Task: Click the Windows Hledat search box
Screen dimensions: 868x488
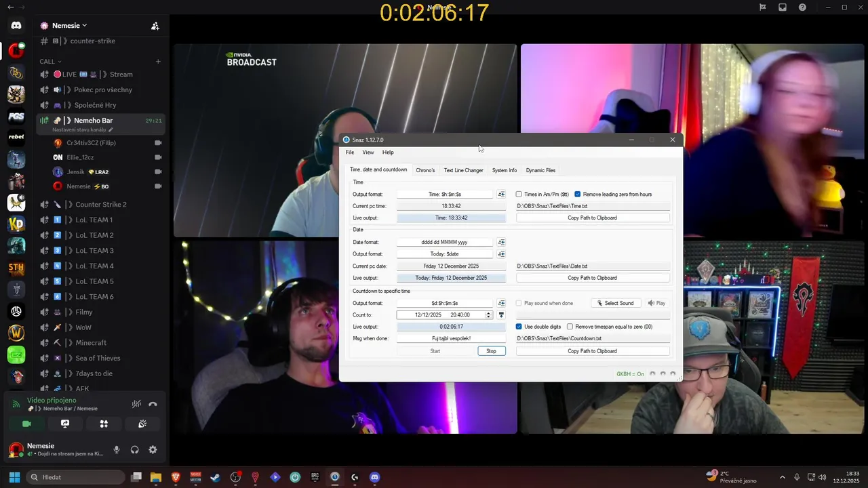Action: click(75, 477)
